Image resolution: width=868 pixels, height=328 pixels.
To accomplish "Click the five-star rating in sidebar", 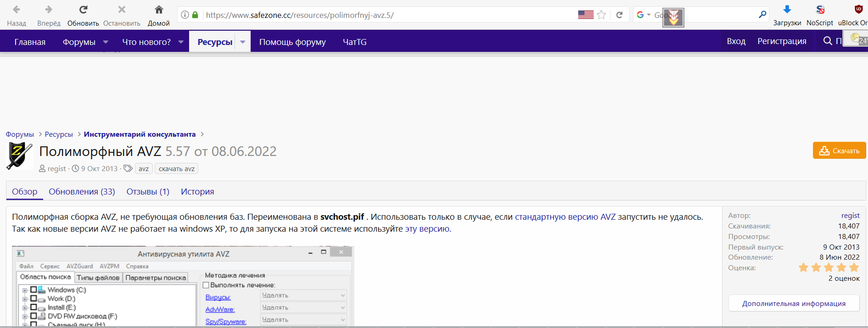I will pos(829,267).
